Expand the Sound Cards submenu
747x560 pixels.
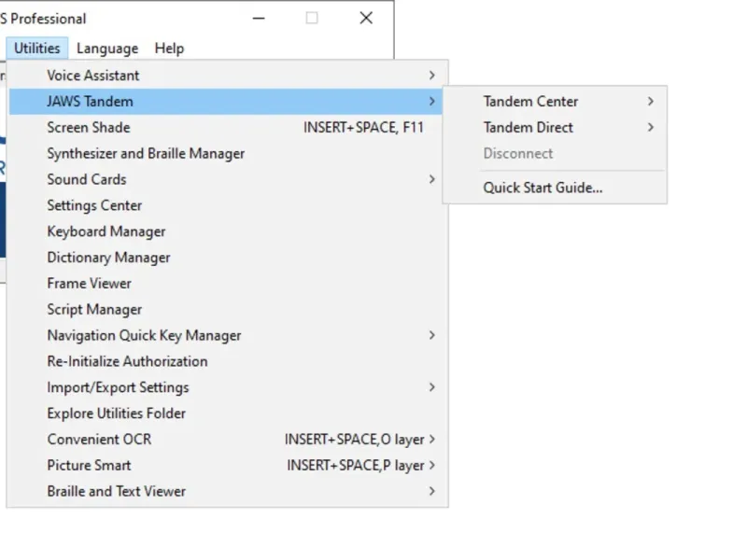pos(87,179)
